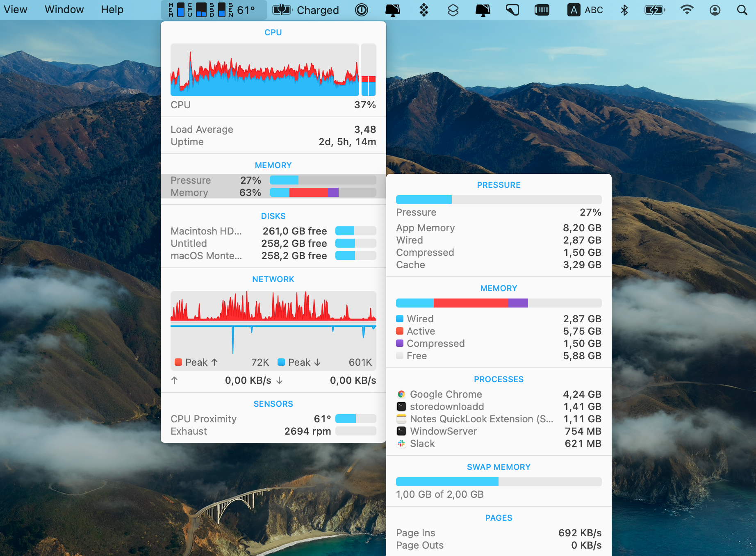The height and width of the screenshot is (556, 756).
Task: Click the Google Chrome process icon
Action: coord(401,394)
